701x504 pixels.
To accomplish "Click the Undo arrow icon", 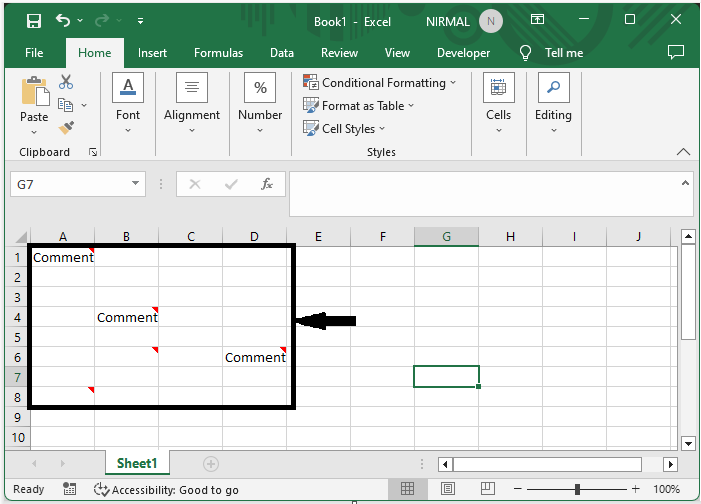I will click(x=63, y=20).
